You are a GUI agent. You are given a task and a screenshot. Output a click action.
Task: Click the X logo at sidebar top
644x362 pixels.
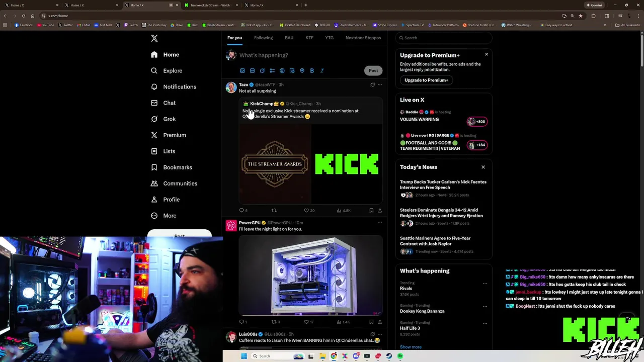154,38
